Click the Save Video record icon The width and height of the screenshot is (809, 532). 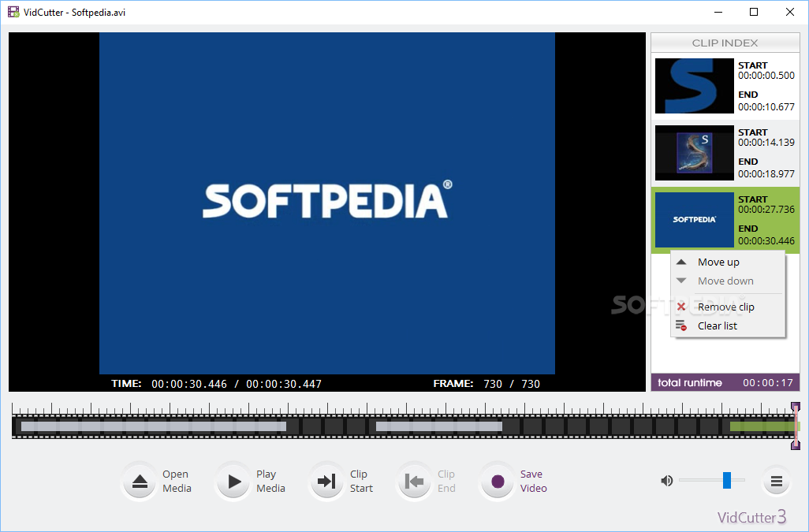[498, 482]
